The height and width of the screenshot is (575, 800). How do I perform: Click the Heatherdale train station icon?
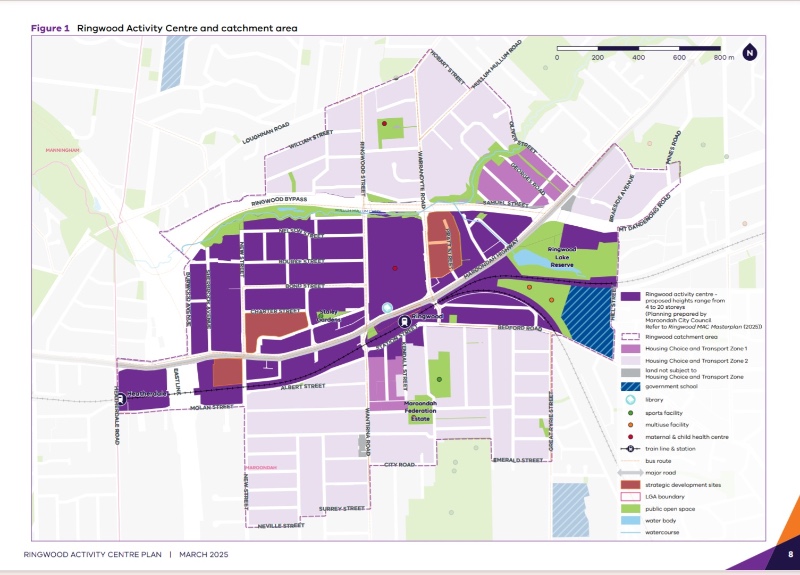tap(121, 397)
